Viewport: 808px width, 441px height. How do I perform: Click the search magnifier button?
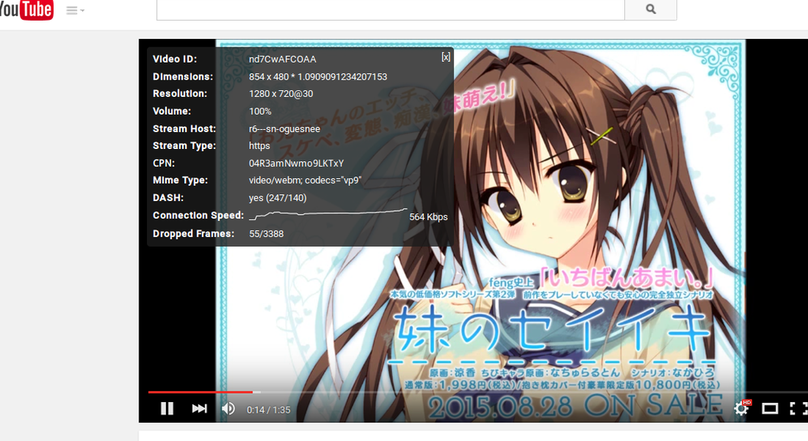(x=651, y=9)
